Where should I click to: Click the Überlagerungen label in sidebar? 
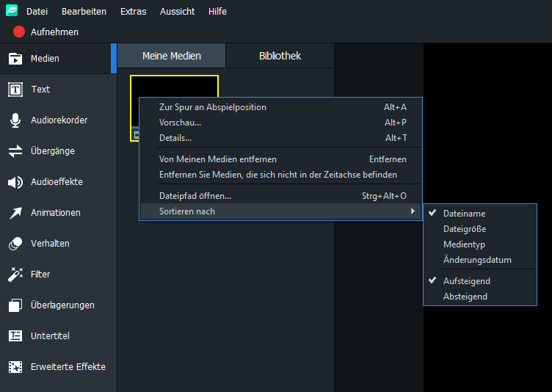pos(62,305)
